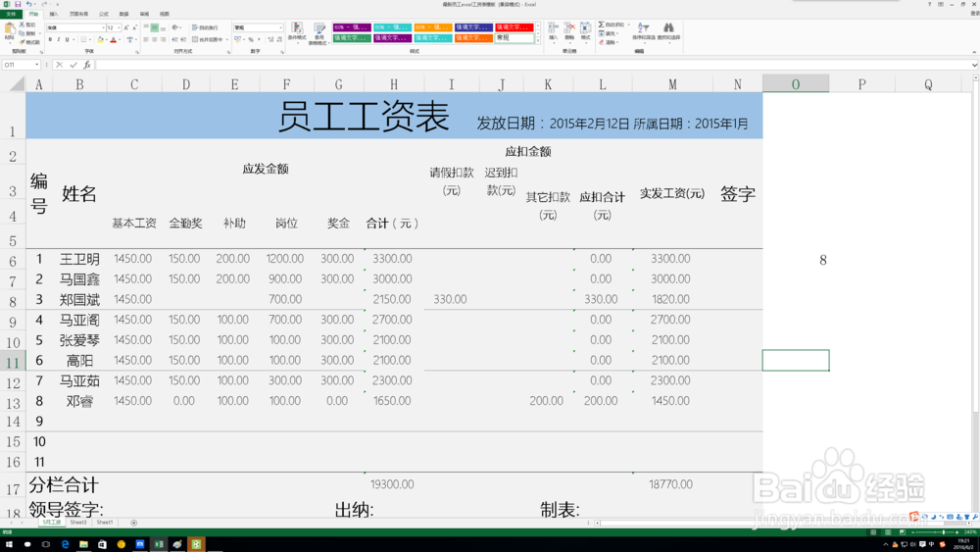Click the Insert Function fx icon
980x552 pixels.
tap(87, 65)
